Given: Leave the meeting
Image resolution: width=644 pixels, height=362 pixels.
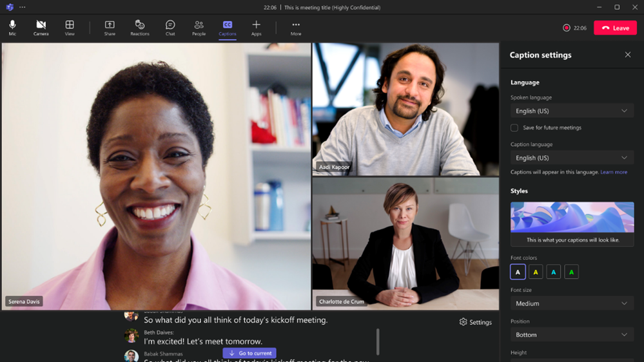Looking at the screenshot, I should coord(615,28).
